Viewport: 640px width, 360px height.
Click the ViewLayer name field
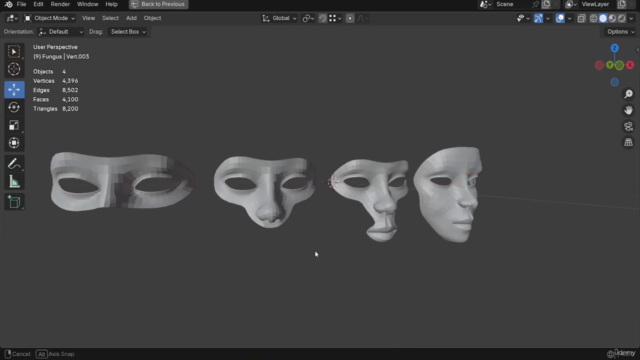pyautogui.click(x=596, y=4)
